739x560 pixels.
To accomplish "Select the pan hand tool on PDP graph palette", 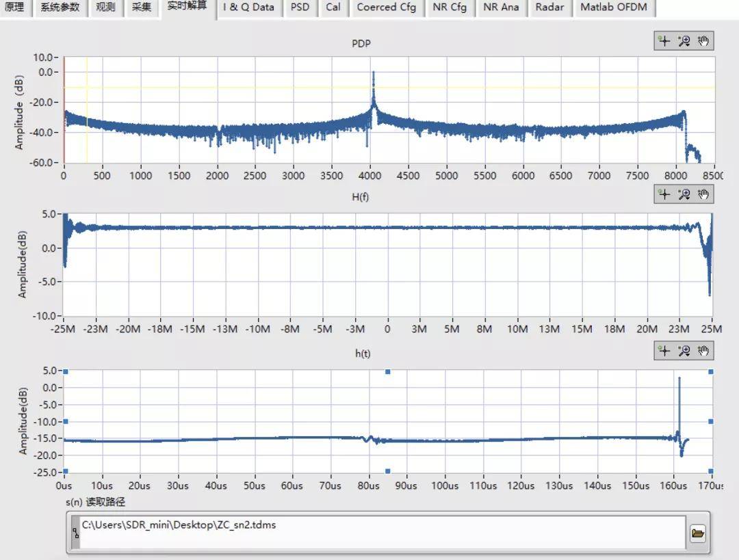I will [703, 41].
